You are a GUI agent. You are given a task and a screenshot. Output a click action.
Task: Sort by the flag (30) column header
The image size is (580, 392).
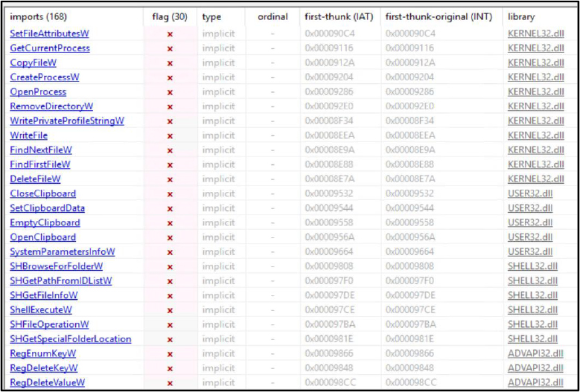click(170, 17)
